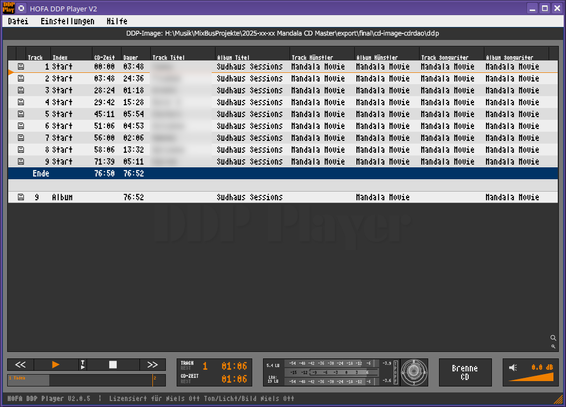Open the Datei menu
The image size is (566, 407).
(x=18, y=21)
